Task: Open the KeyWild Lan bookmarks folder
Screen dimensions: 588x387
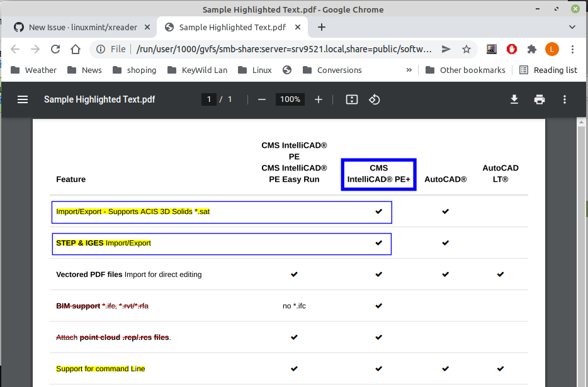Action: (x=197, y=70)
